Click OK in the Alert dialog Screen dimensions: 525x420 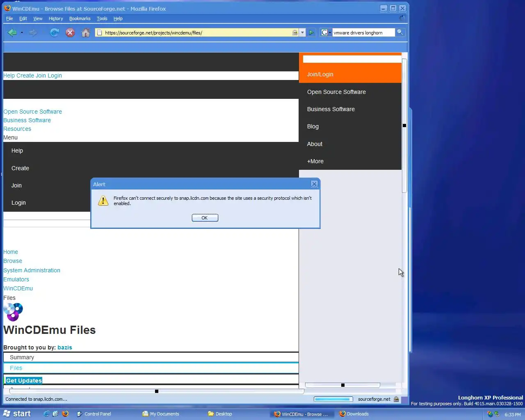click(x=205, y=218)
